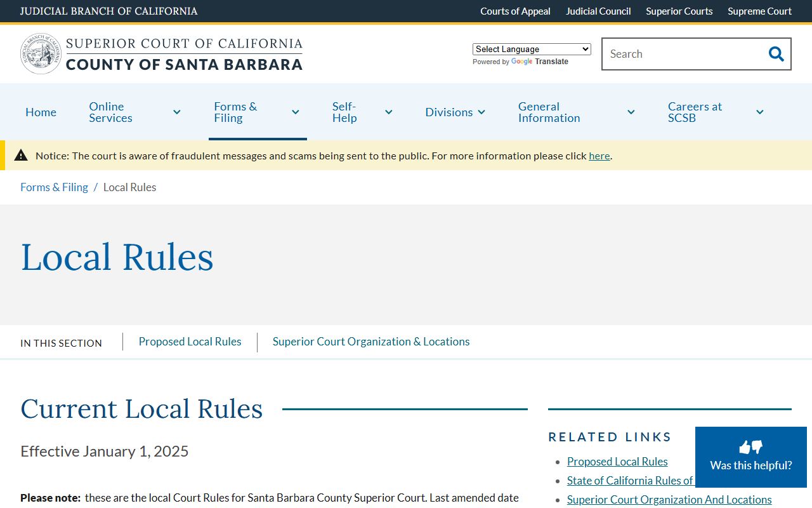Expand the Online Services chevron
The height and width of the screenshot is (508, 812).
pyautogui.click(x=177, y=112)
